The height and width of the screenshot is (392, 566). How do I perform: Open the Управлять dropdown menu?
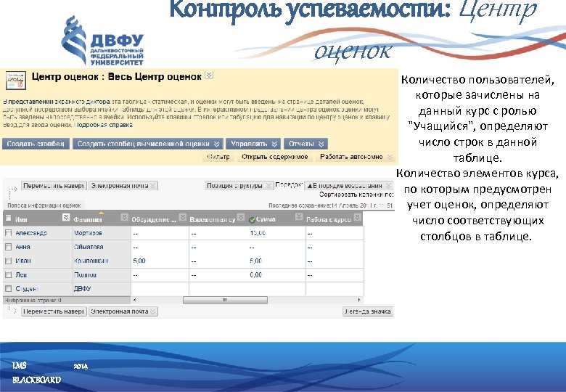pos(274,144)
